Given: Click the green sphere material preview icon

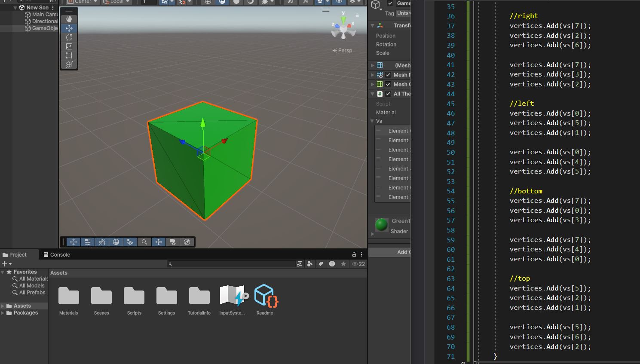Looking at the screenshot, I should point(381,225).
